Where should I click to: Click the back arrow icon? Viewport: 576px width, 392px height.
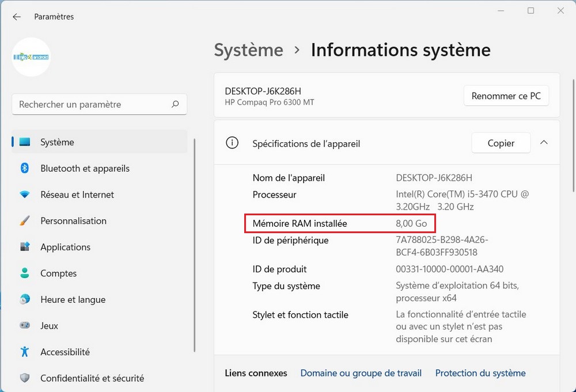(x=17, y=17)
